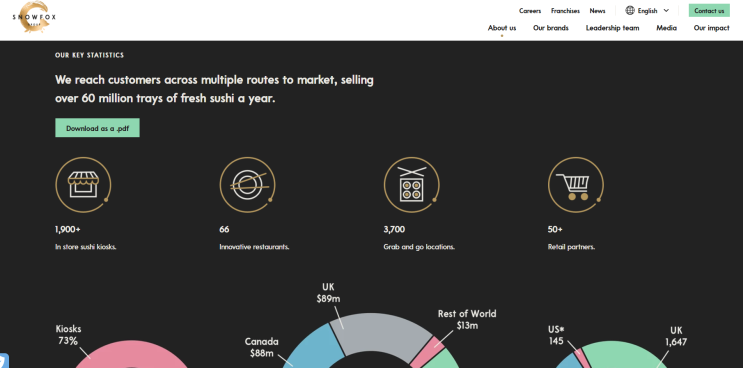Click the 50+ statistic number
743x368 pixels.
click(555, 230)
